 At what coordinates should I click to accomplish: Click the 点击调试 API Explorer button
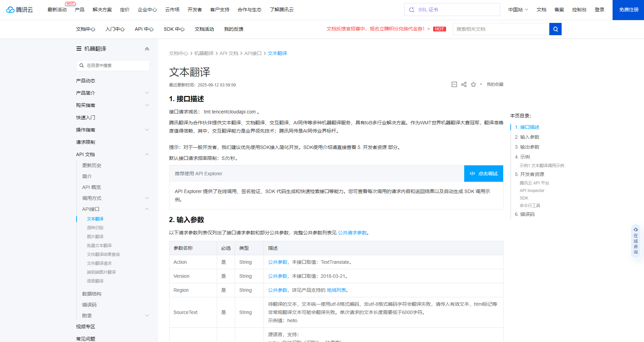483,174
